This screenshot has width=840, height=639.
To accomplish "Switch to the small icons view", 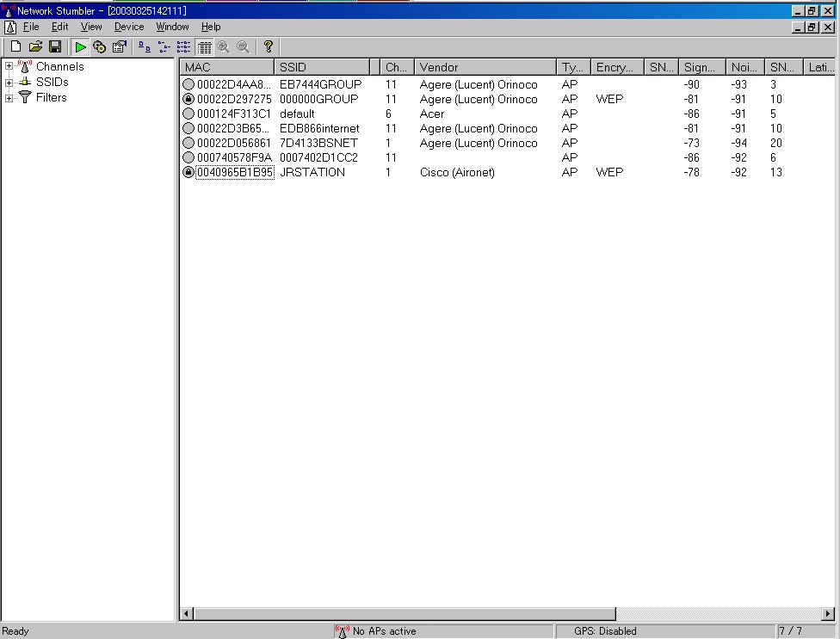I will 164,47.
